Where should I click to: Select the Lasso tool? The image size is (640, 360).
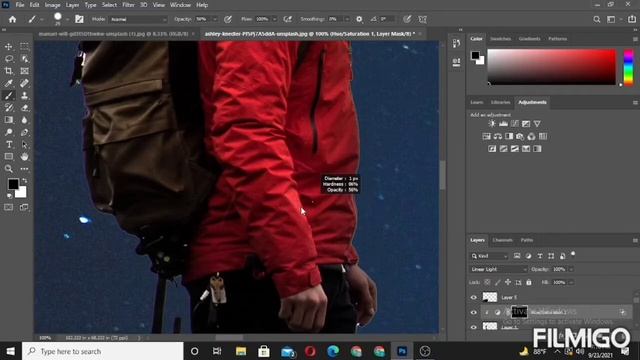tap(9, 59)
